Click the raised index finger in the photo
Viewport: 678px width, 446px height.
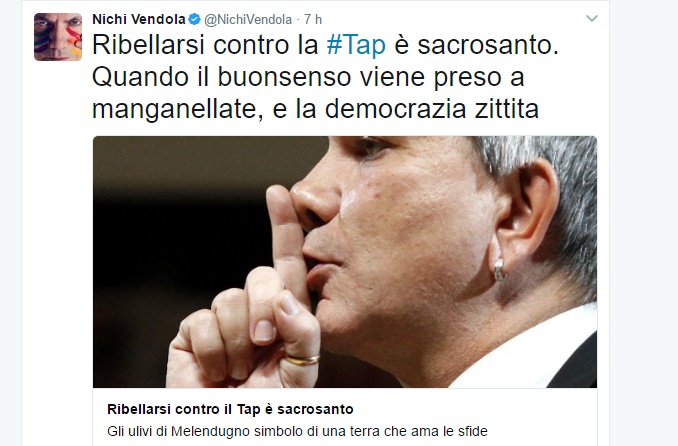coord(285,238)
